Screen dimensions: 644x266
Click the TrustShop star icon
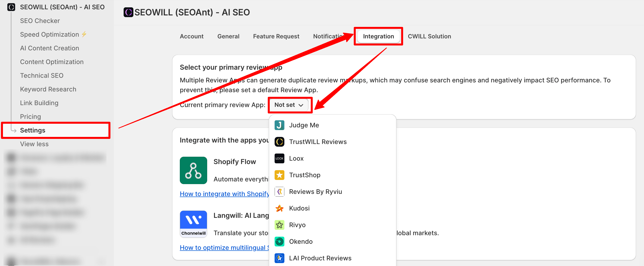tap(279, 175)
